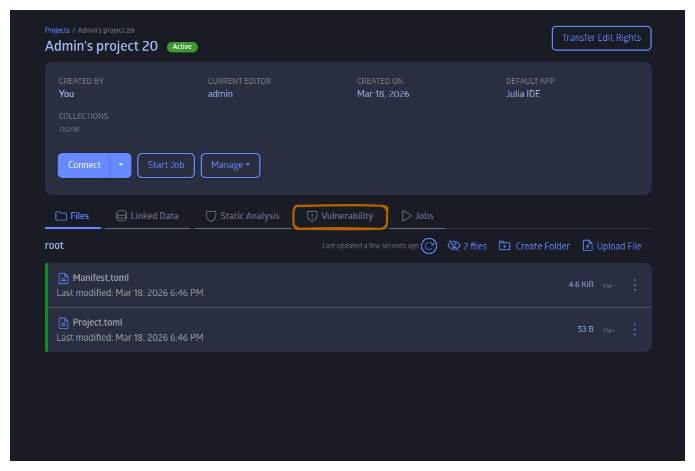This screenshot has width=695, height=471.
Task: Switch to the Files tab
Action: (x=72, y=216)
